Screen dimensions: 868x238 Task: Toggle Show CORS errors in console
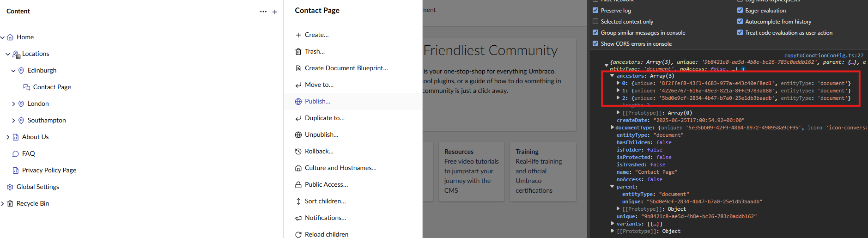[x=595, y=43]
